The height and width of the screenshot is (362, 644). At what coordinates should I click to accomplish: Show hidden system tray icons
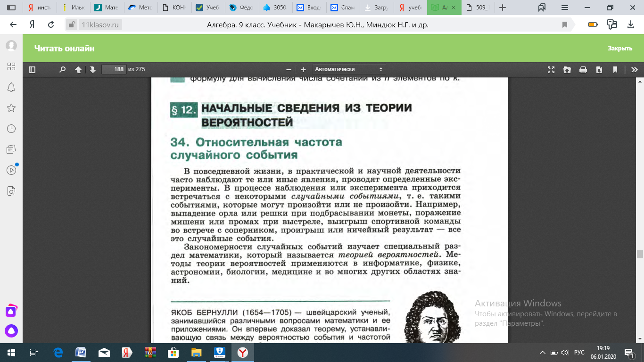pyautogui.click(x=543, y=353)
